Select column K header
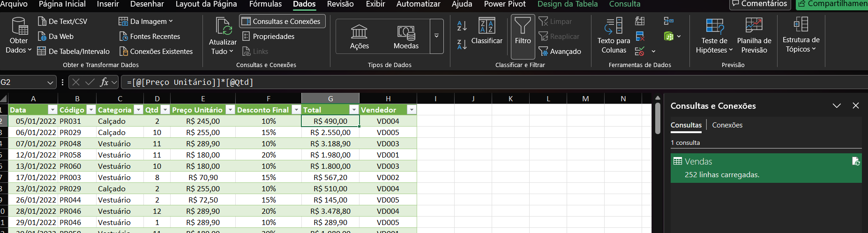Image resolution: width=868 pixels, height=233 pixels. coord(510,98)
